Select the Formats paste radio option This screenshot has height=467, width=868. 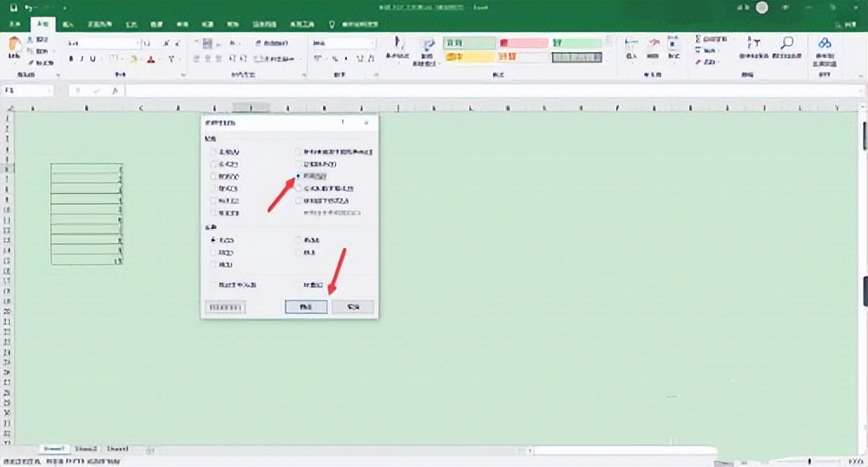[x=214, y=188]
